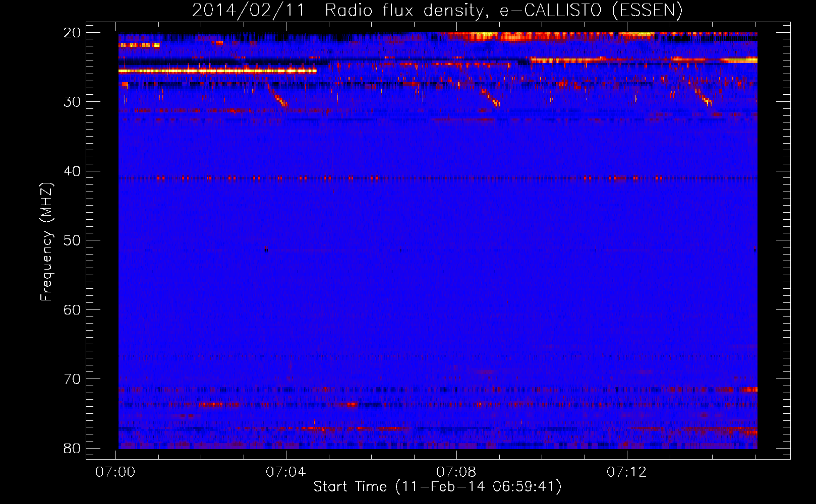Image resolution: width=816 pixels, height=504 pixels.
Task: Click the '07:12' time tick label
Action: click(627, 472)
